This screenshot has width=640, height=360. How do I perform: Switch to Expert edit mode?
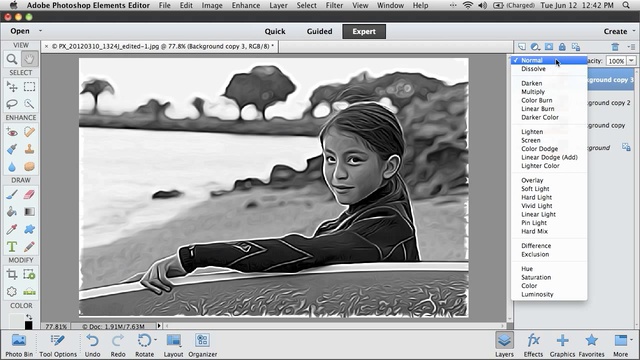point(364,31)
